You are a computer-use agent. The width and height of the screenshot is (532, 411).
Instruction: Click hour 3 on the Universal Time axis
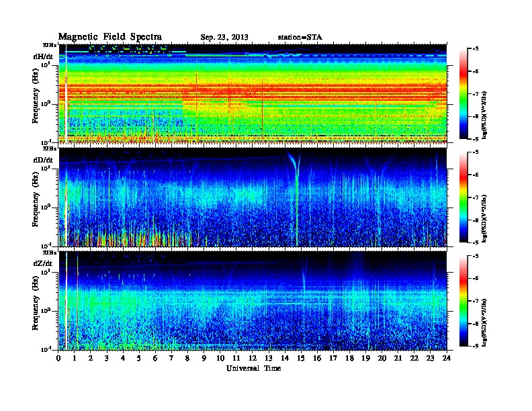[x=107, y=358]
